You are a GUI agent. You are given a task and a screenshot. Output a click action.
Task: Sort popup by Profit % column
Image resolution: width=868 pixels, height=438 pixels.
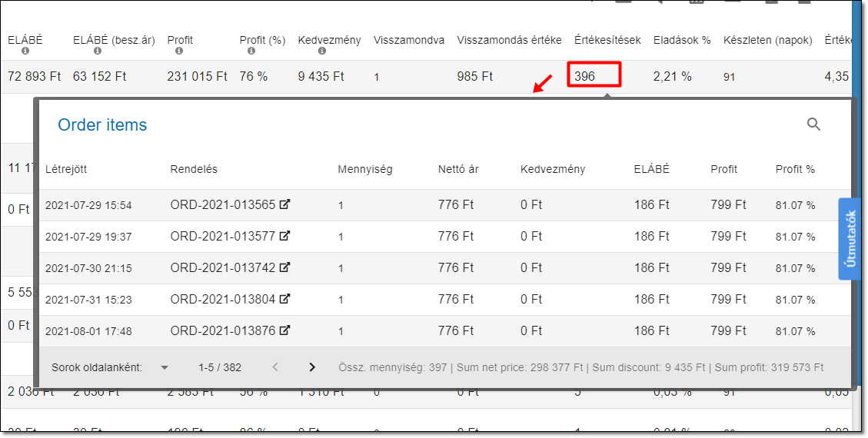click(795, 169)
